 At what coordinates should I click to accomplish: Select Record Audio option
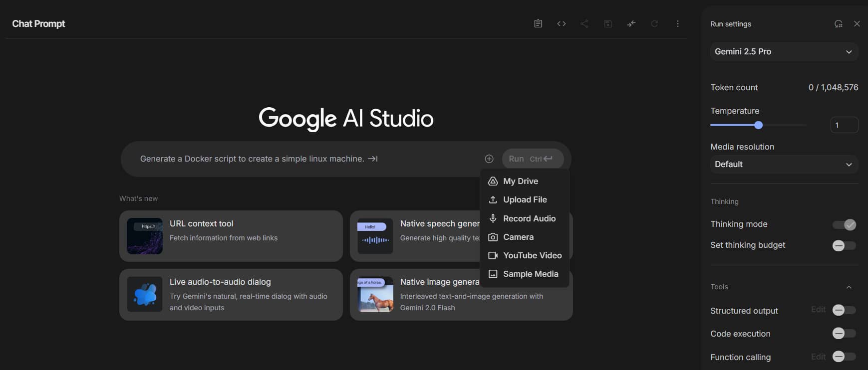point(525,218)
